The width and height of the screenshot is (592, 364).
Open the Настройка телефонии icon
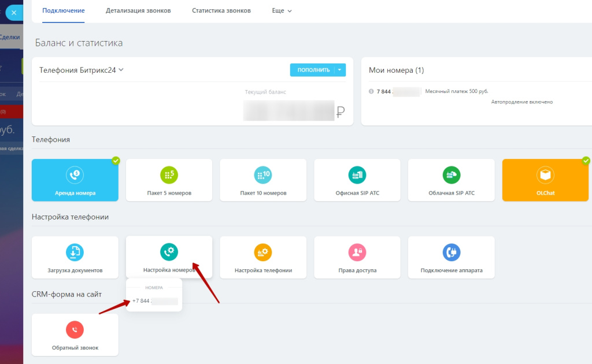(x=263, y=252)
